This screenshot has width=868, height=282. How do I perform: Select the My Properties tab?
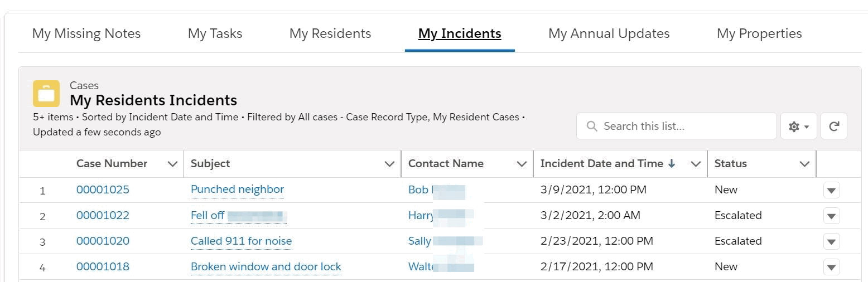[759, 33]
